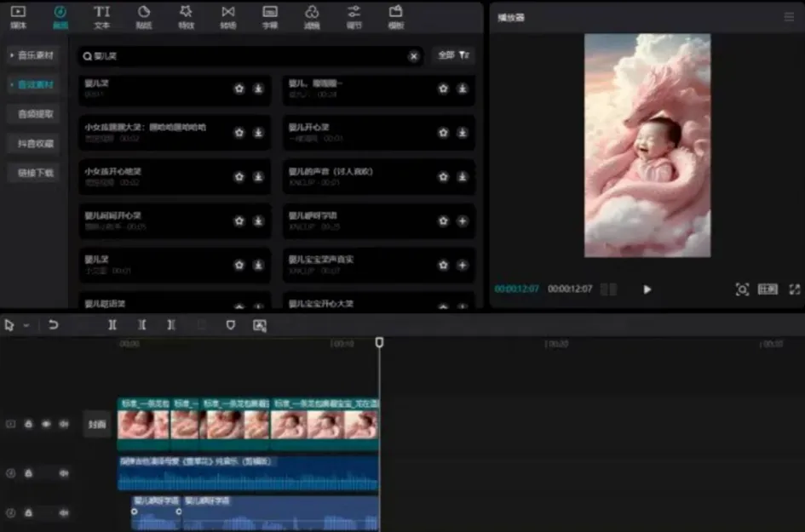The image size is (805, 532).
Task: Open the selection tool dropdown arrow
Action: click(x=26, y=326)
